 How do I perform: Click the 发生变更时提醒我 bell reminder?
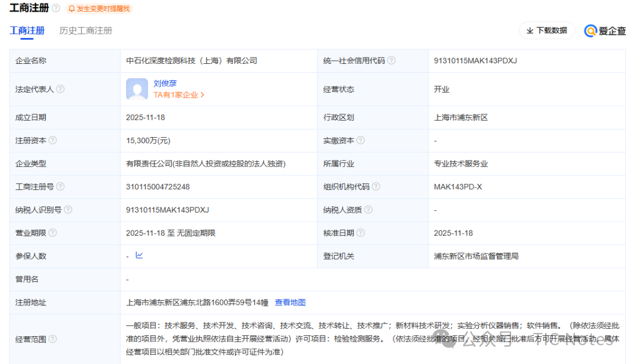(x=99, y=9)
